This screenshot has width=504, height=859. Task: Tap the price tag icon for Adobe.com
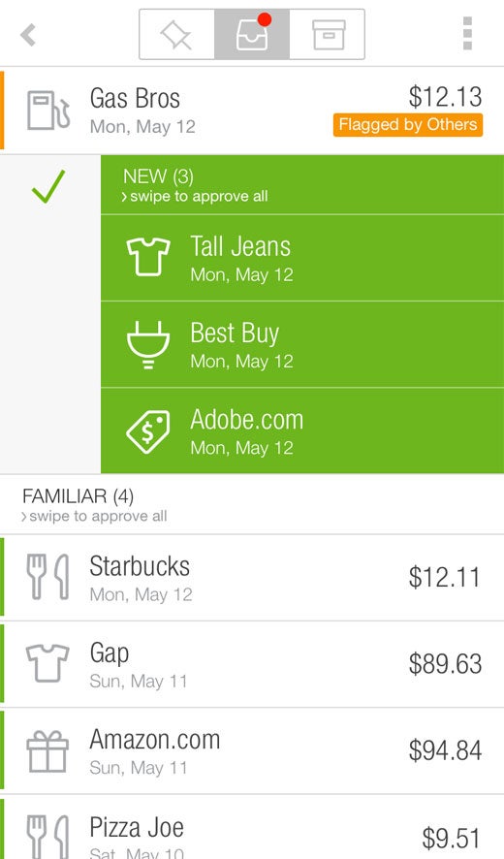[x=148, y=431]
